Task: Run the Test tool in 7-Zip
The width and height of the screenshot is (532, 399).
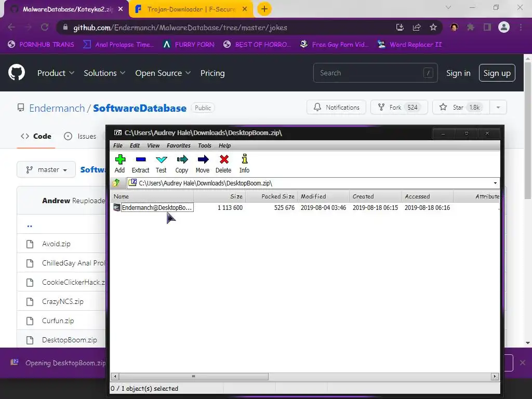Action: tap(161, 164)
